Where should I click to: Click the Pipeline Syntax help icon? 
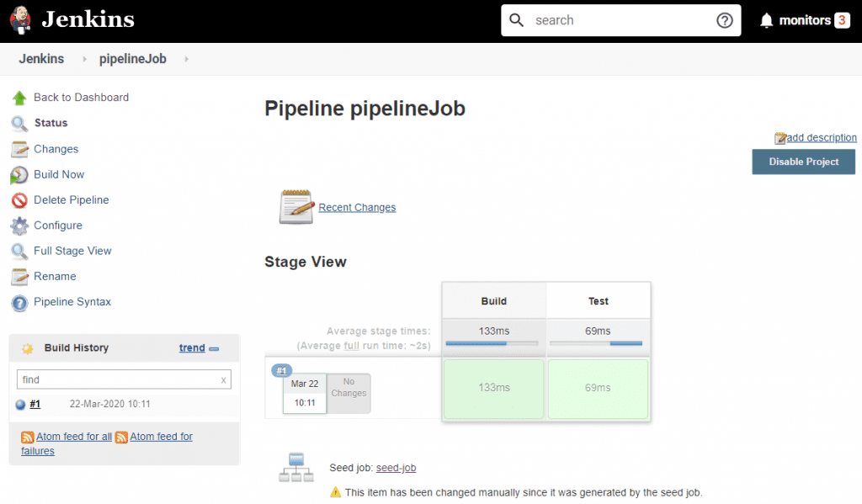[19, 302]
